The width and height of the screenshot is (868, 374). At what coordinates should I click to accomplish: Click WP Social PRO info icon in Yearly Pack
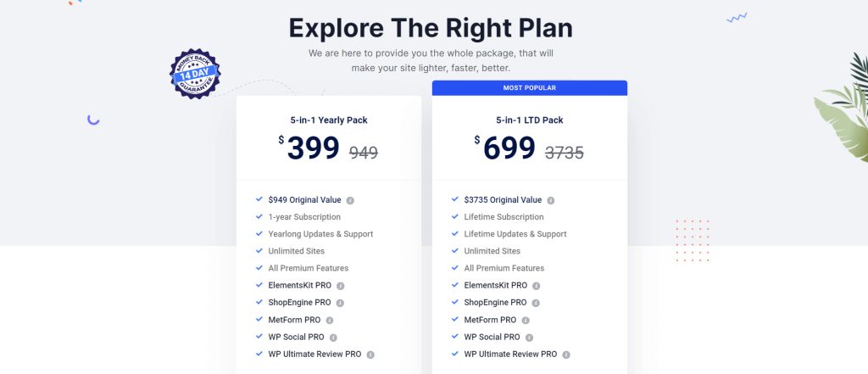click(x=333, y=338)
